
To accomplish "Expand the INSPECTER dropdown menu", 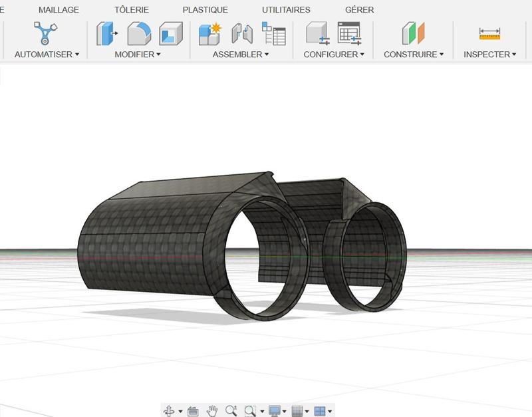I will coord(489,55).
